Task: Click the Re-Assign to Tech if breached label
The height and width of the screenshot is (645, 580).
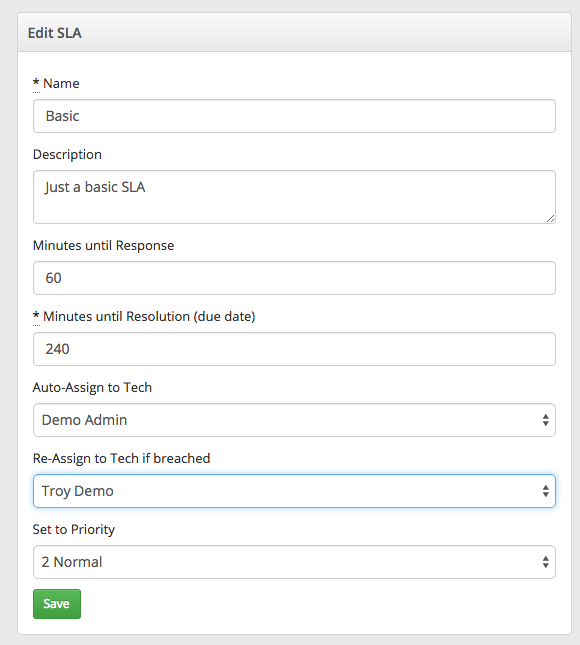Action: tap(121, 459)
